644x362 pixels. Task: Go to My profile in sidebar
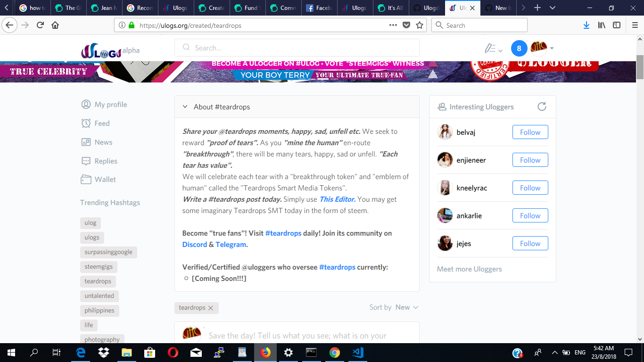pyautogui.click(x=104, y=105)
